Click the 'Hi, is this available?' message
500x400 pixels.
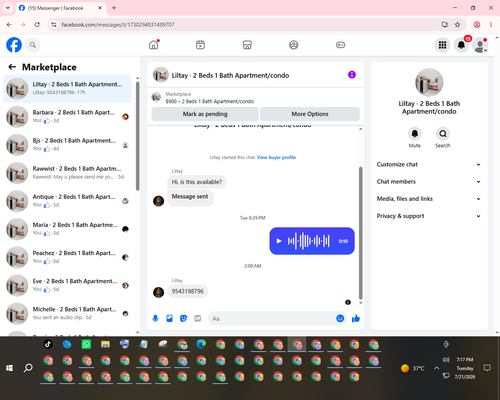tap(197, 182)
